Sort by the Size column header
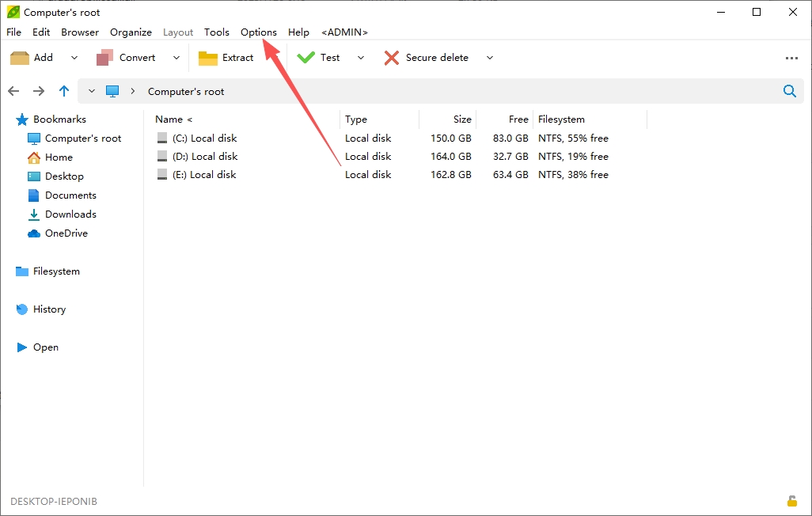Viewport: 812px width, 516px height. 462,120
